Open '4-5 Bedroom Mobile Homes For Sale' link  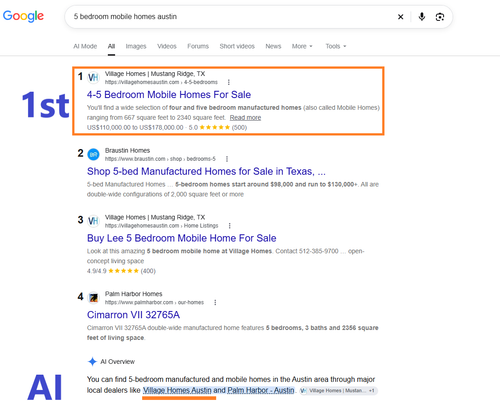tap(169, 95)
